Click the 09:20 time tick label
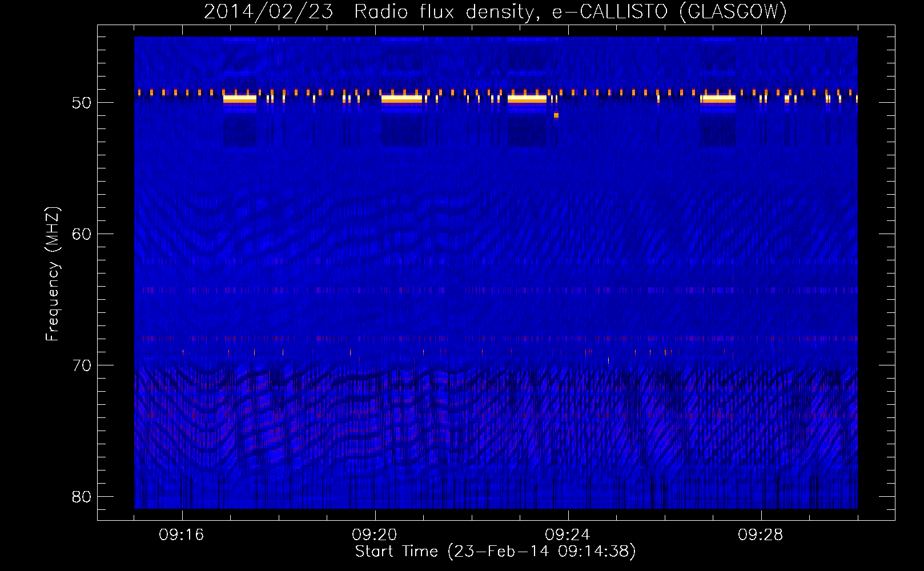The width and height of the screenshot is (924, 571). click(375, 535)
